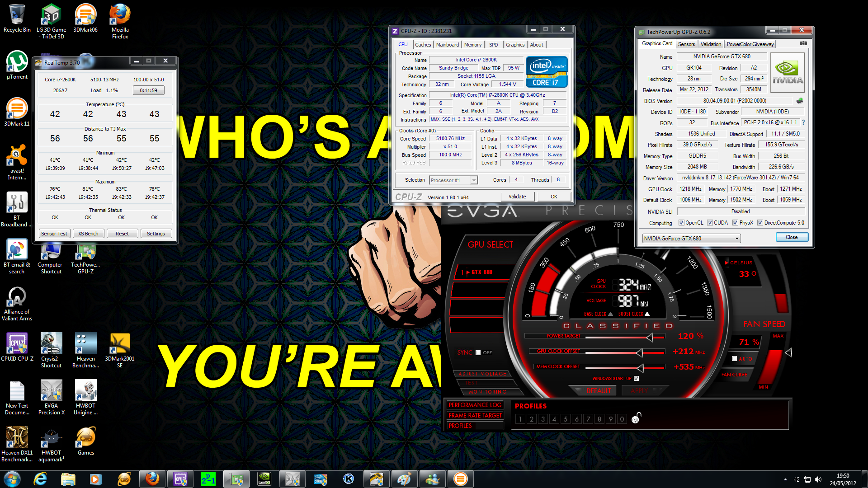The height and width of the screenshot is (488, 868).
Task: Launch LG 3D Game TriDef 3D shortcut
Action: (51, 21)
